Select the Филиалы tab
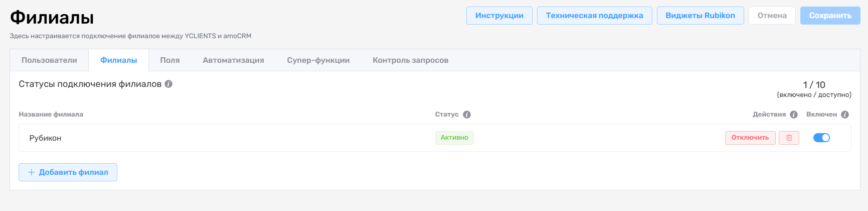 tap(119, 60)
